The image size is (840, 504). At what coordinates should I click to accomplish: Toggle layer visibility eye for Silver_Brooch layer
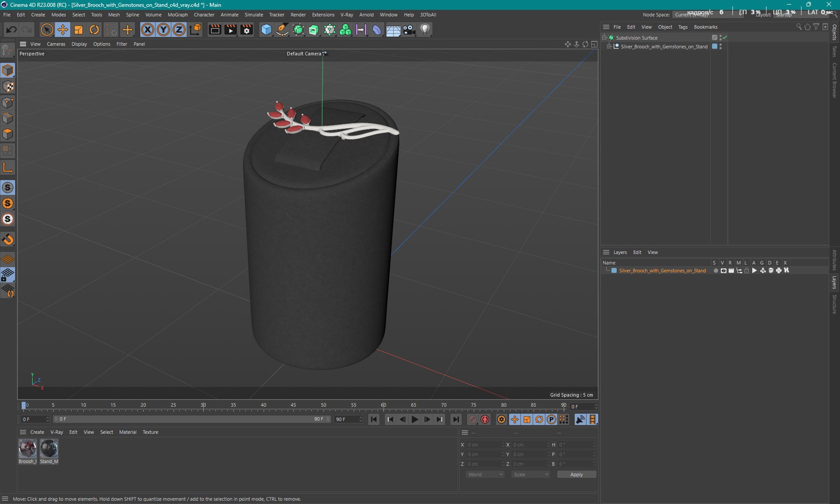723,271
